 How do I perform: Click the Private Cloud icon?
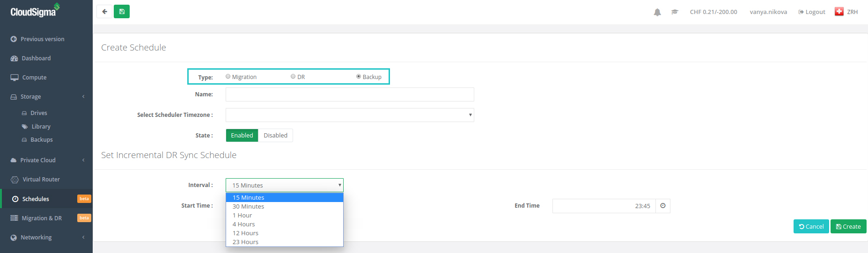coord(14,160)
